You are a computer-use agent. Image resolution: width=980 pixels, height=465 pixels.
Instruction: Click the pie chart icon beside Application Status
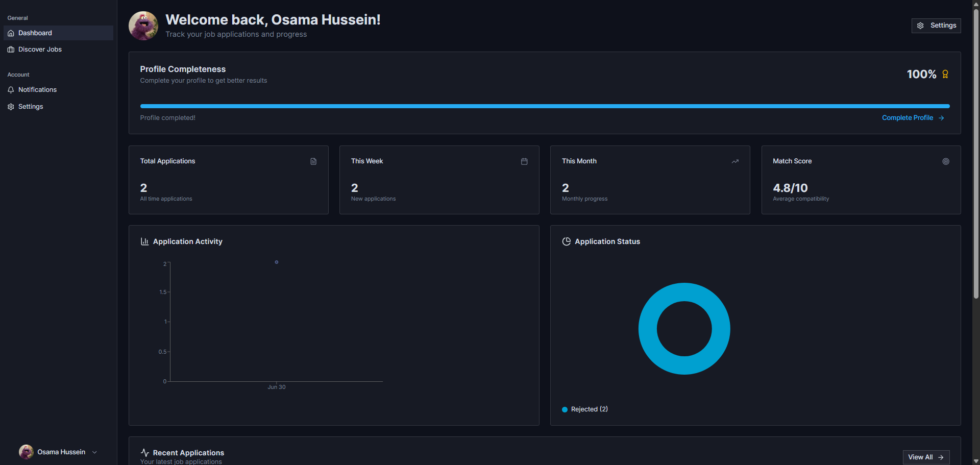point(566,241)
